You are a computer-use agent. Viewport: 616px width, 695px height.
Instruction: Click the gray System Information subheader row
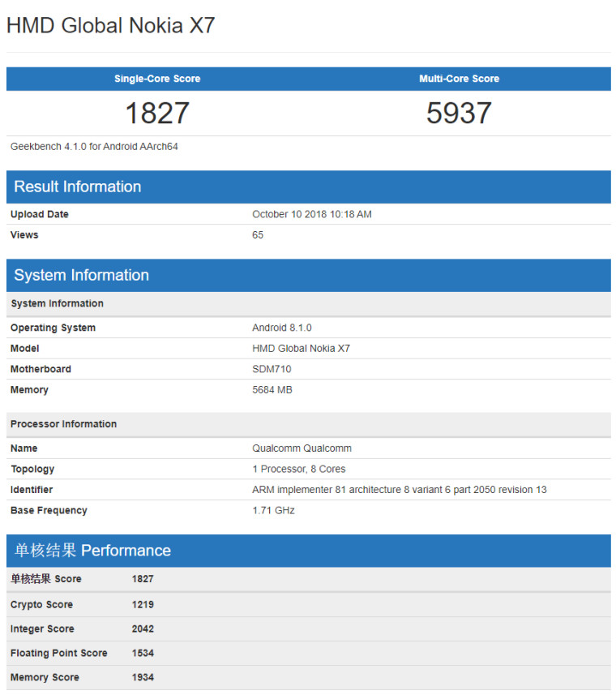point(309,303)
